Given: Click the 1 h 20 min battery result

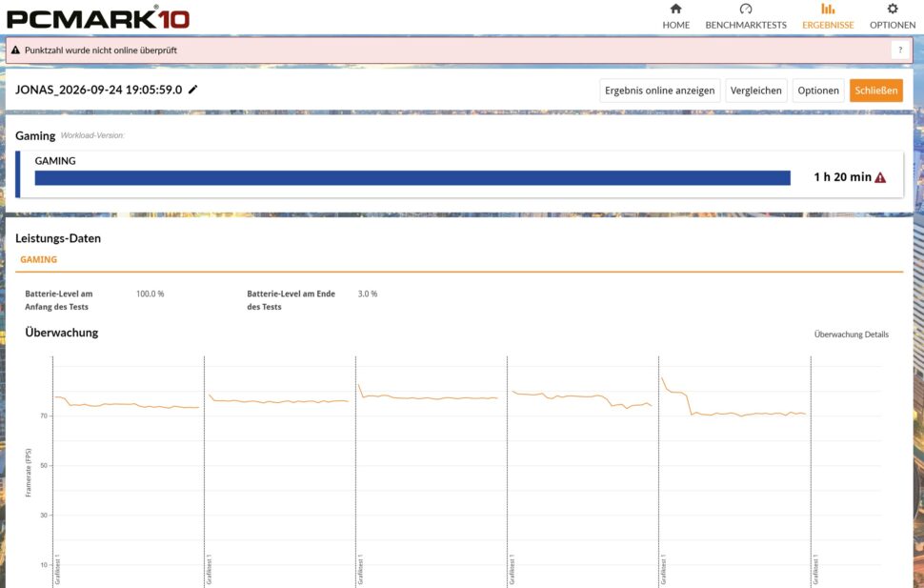Looking at the screenshot, I should coord(843,177).
